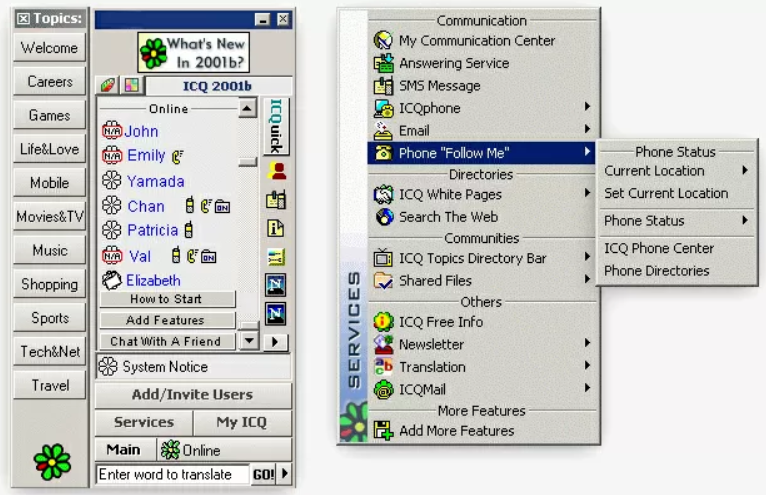Image resolution: width=766 pixels, height=495 pixels.
Task: Click the ICQ White Pages icon
Action: tap(383, 194)
